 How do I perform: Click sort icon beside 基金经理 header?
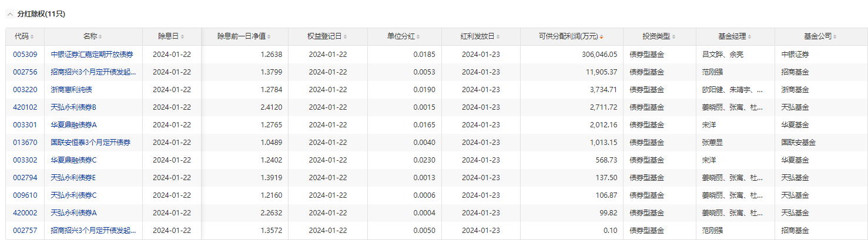coord(750,36)
